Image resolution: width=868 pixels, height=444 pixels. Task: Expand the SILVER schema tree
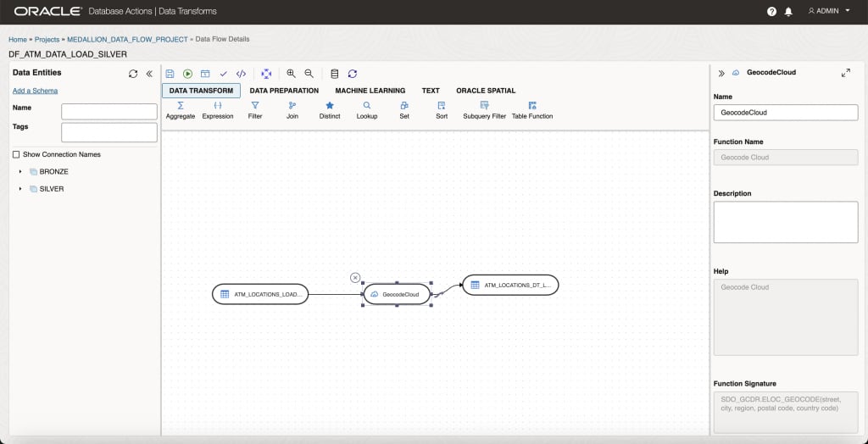[20, 189]
